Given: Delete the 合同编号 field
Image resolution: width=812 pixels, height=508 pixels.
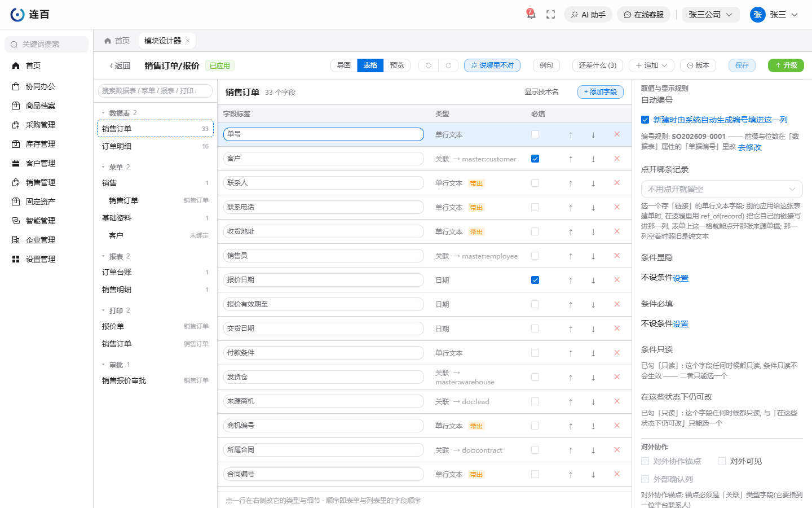Looking at the screenshot, I should 617,474.
